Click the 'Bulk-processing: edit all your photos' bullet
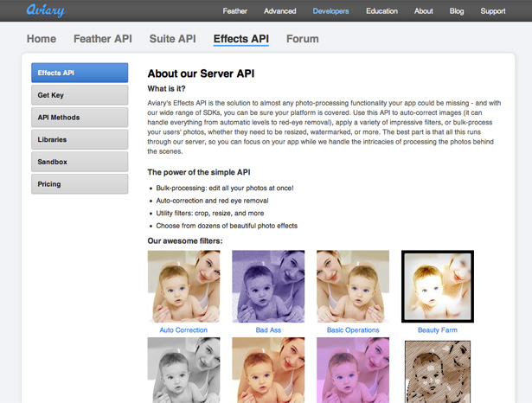 [x=225, y=188]
